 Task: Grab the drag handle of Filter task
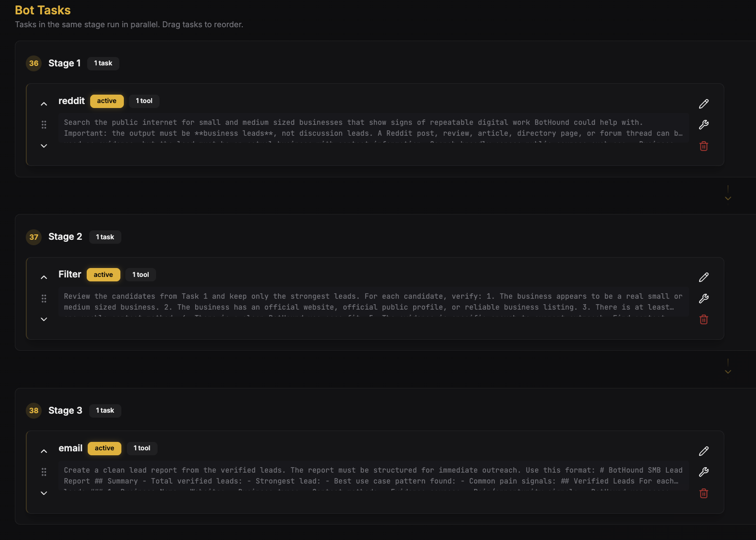pos(44,298)
